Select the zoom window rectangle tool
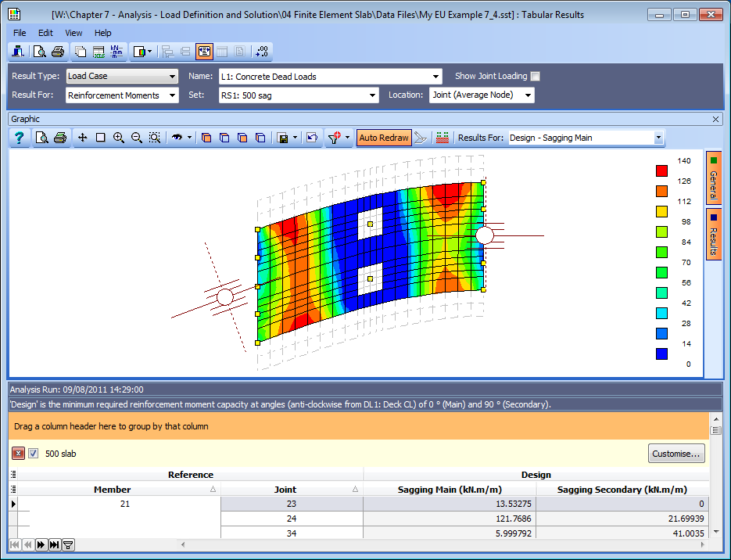731x560 pixels. pos(100,138)
